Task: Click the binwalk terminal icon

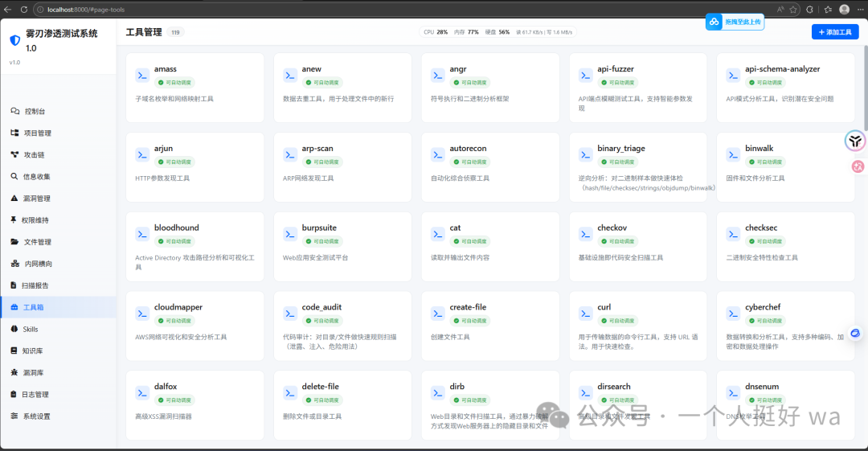Action: tap(734, 154)
